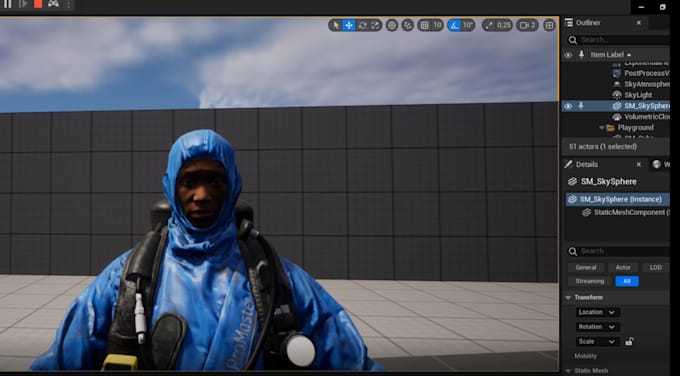Filter Details by the General category
The width and height of the screenshot is (680, 376).
click(586, 268)
